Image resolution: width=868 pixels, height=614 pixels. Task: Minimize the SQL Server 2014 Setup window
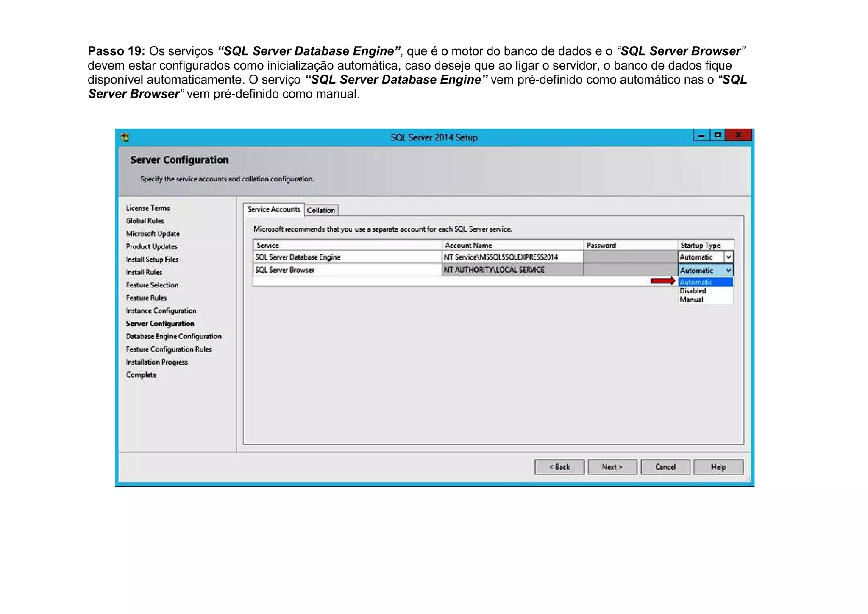coord(701,135)
